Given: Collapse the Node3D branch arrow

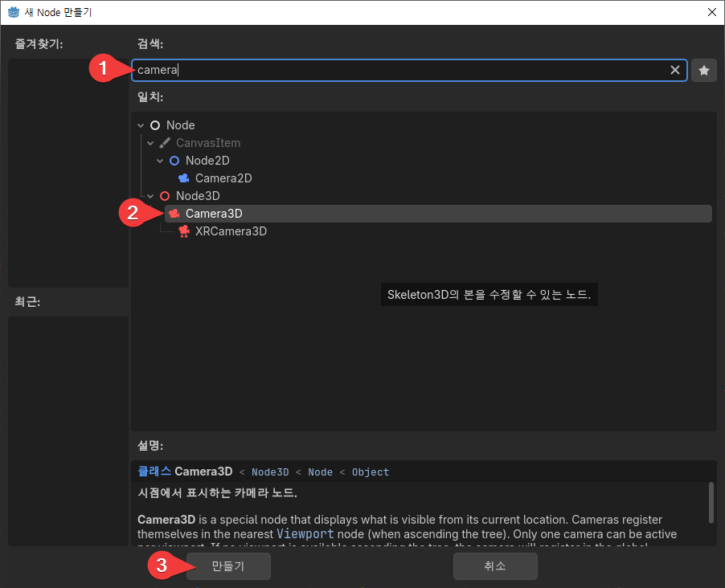Looking at the screenshot, I should (x=150, y=196).
